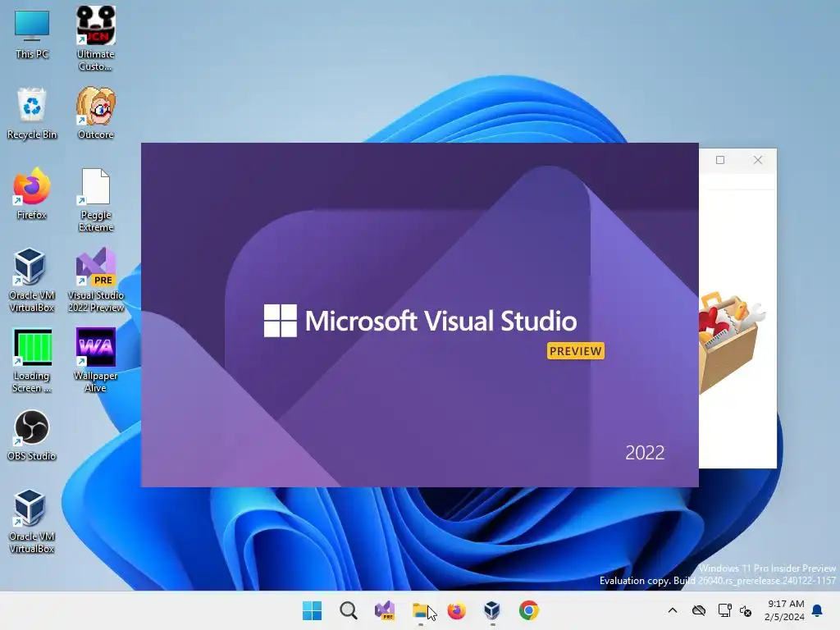Screen dimensions: 840x630
Task: Click Visual Studio Preview taskbar icon
Action: (x=385, y=610)
